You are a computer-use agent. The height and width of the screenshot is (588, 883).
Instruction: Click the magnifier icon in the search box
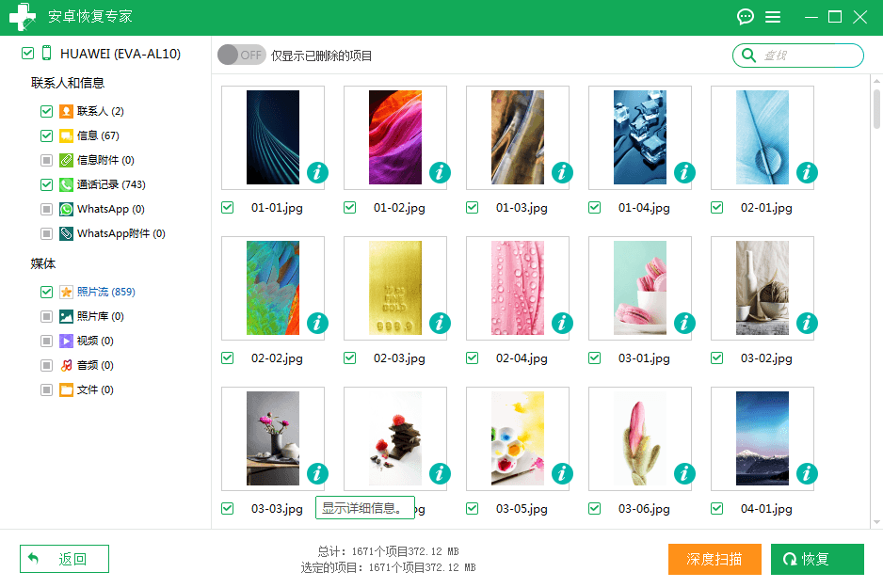(x=748, y=56)
